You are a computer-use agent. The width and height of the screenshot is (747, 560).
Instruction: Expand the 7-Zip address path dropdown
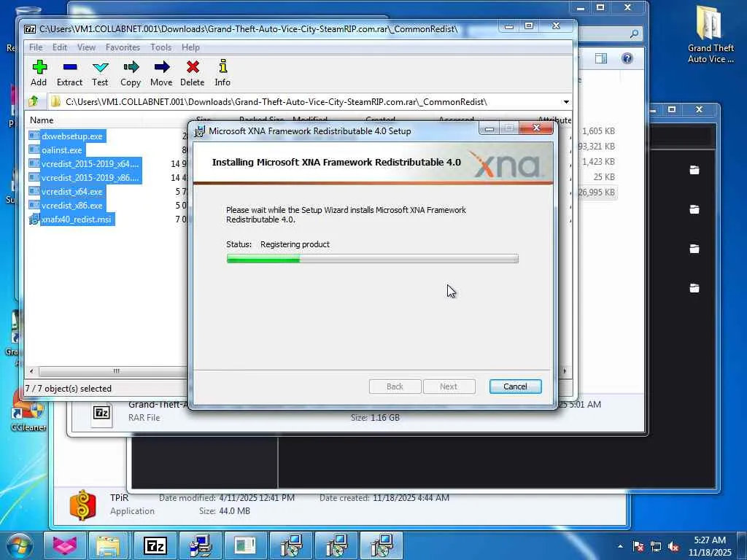(566, 102)
